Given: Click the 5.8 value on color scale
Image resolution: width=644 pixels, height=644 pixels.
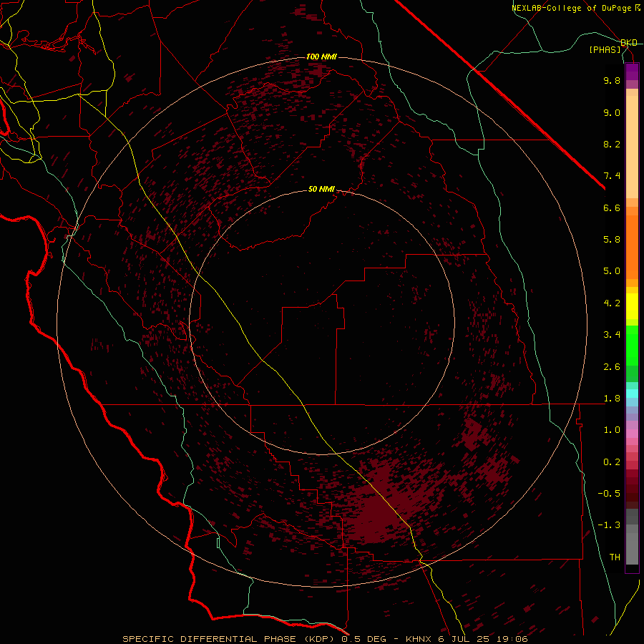Looking at the screenshot, I should click(x=612, y=240).
